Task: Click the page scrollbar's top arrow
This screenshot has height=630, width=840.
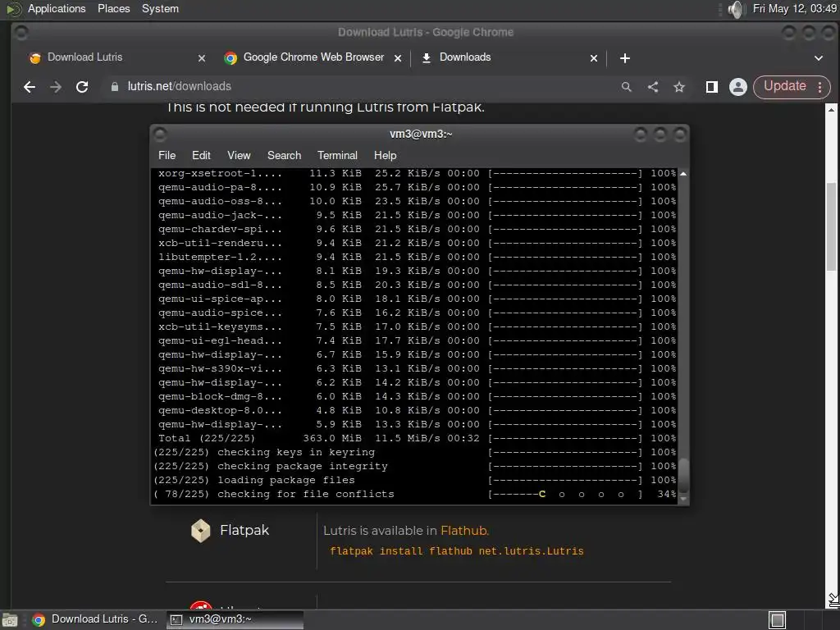Action: point(831,109)
